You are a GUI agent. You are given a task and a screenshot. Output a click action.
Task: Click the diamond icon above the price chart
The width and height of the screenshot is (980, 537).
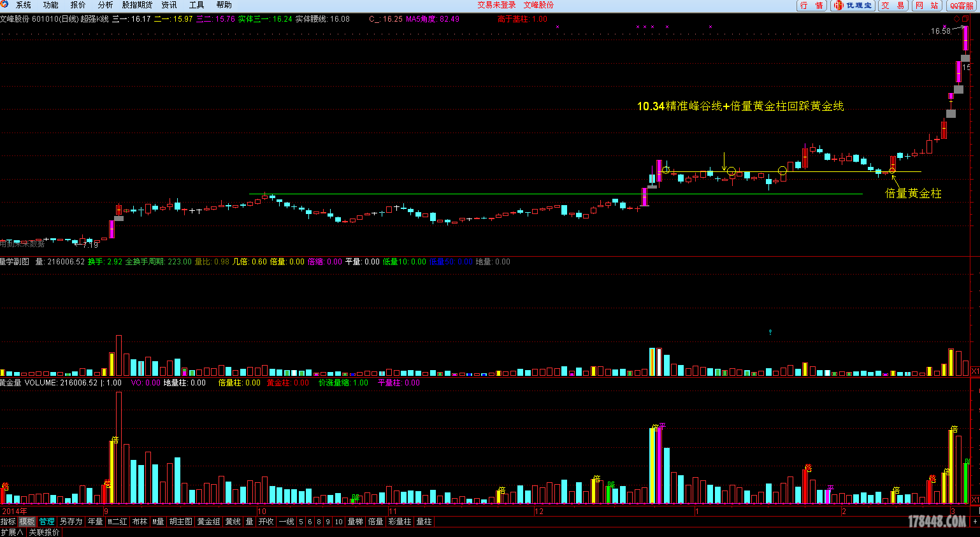tap(956, 19)
